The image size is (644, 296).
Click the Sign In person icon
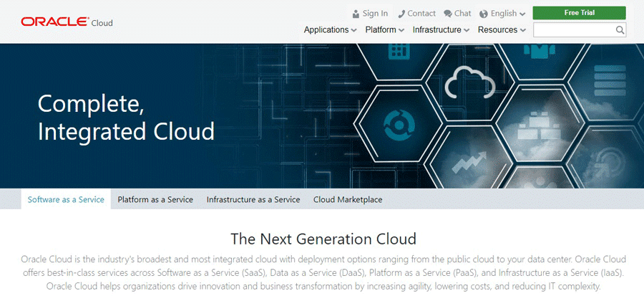point(356,14)
